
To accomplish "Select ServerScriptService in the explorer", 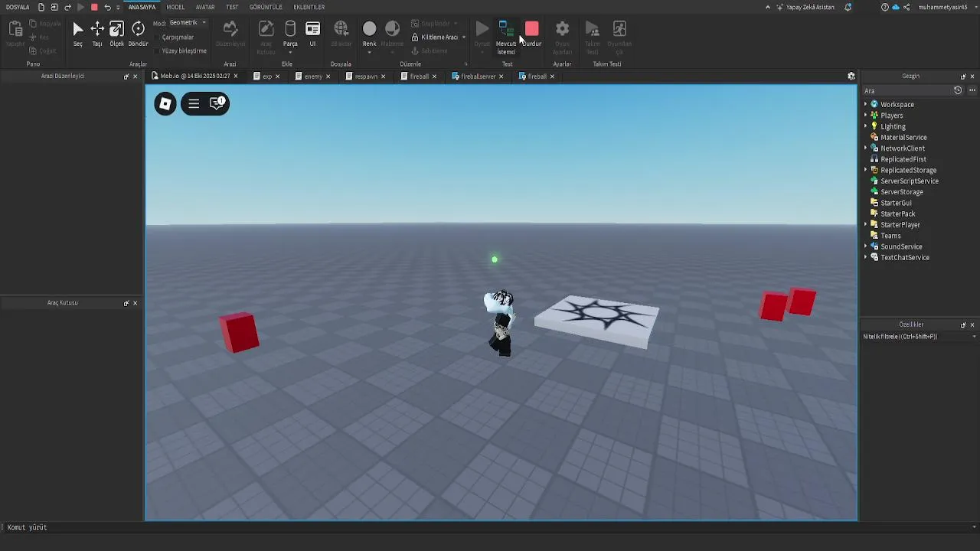I will tap(910, 181).
